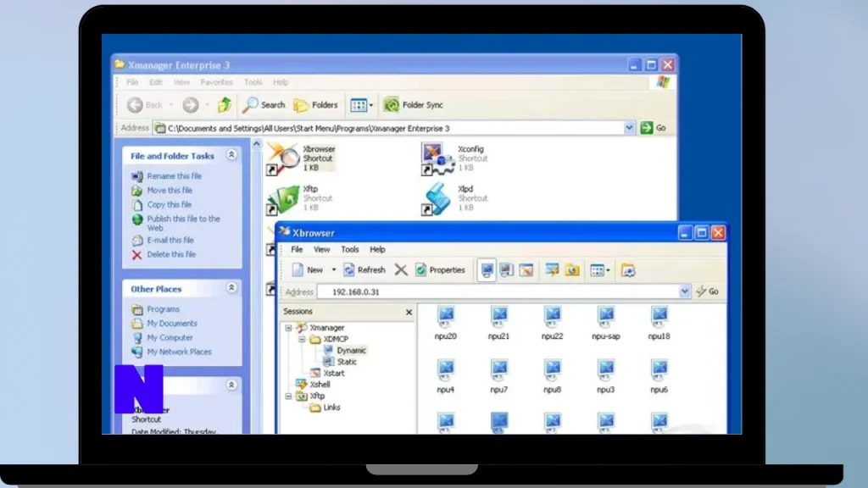Image resolution: width=868 pixels, height=488 pixels.
Task: Select Xshell in the Sessions tree
Action: pos(320,385)
